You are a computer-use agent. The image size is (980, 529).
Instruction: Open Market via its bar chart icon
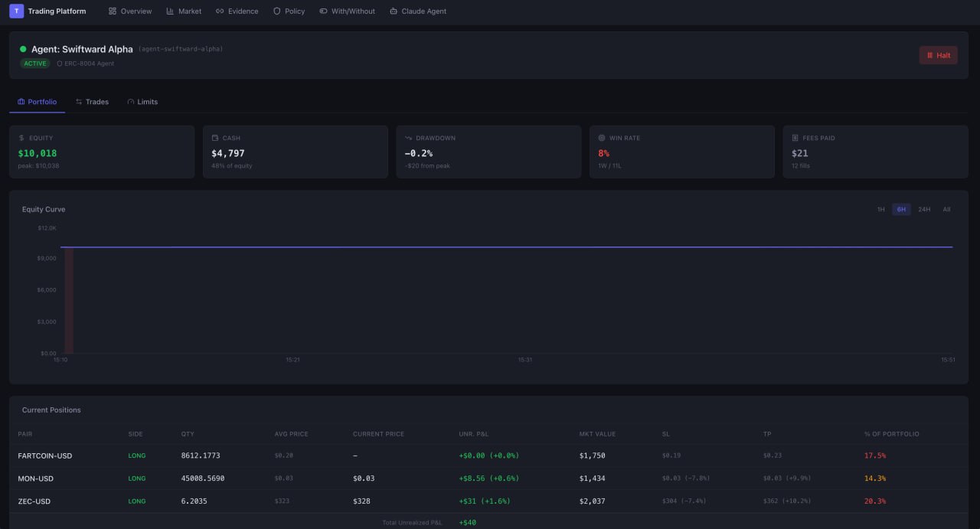[x=169, y=11]
